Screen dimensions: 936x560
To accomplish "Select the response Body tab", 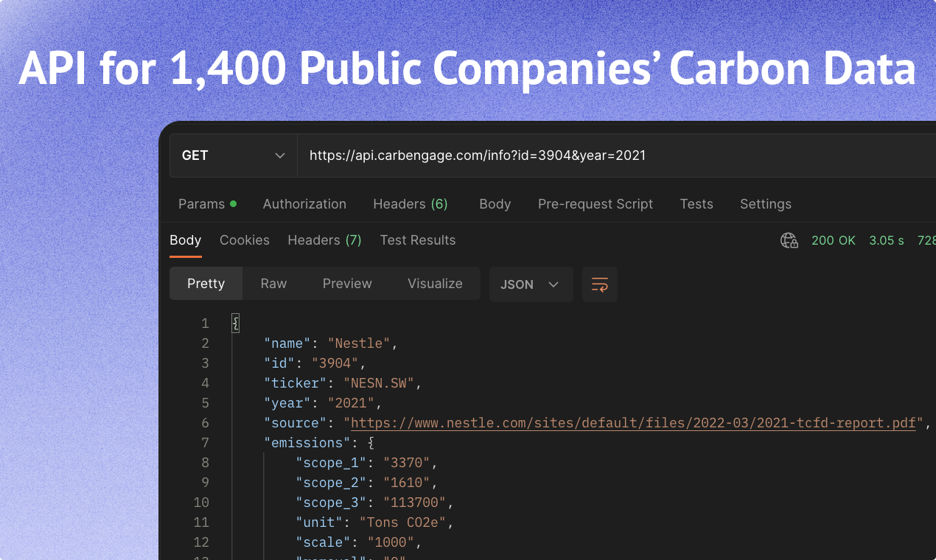I will point(186,240).
